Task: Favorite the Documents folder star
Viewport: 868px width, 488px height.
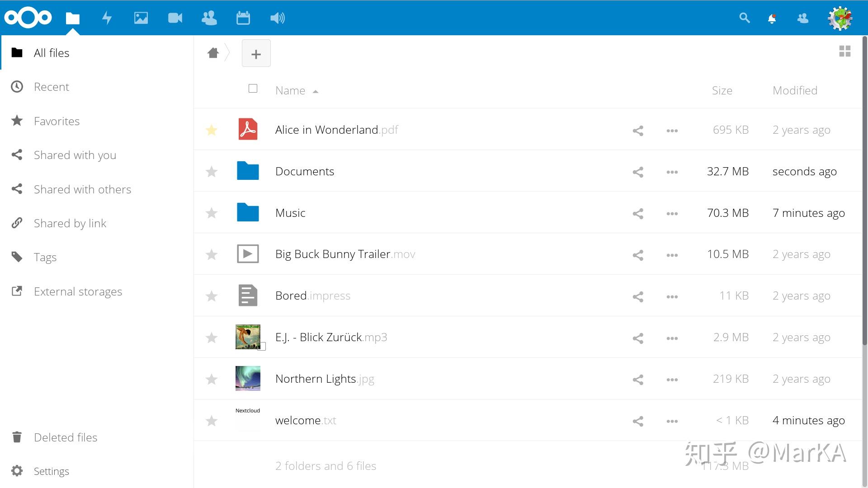Action: point(212,172)
